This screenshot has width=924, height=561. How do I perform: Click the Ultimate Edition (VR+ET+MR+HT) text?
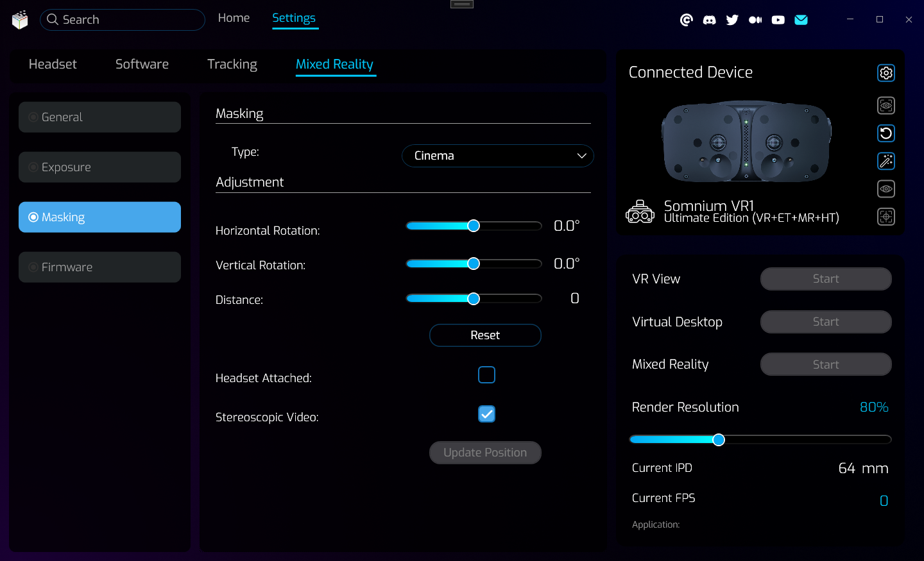pyautogui.click(x=751, y=218)
